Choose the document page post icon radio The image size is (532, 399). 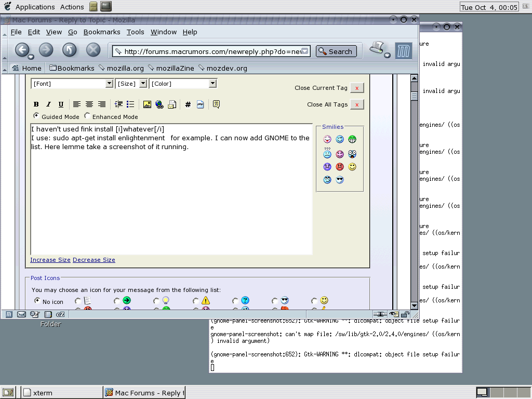click(x=78, y=301)
